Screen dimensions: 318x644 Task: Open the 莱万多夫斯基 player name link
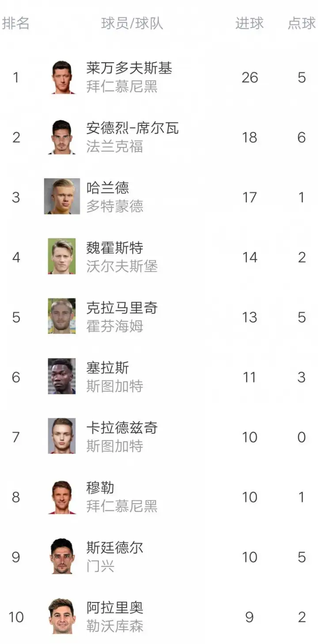(129, 68)
